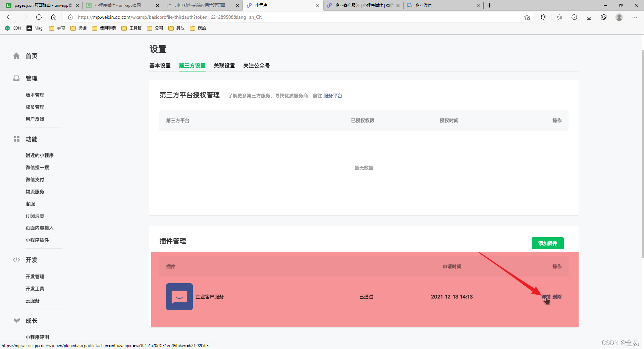The height and width of the screenshot is (349, 644).
Task: Click the browser forward arrow
Action: coord(24,17)
